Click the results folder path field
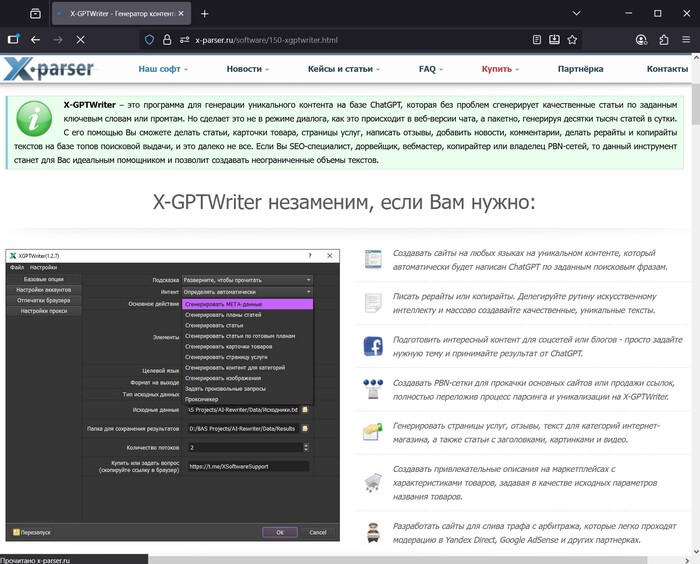700x564 pixels. 243,429
